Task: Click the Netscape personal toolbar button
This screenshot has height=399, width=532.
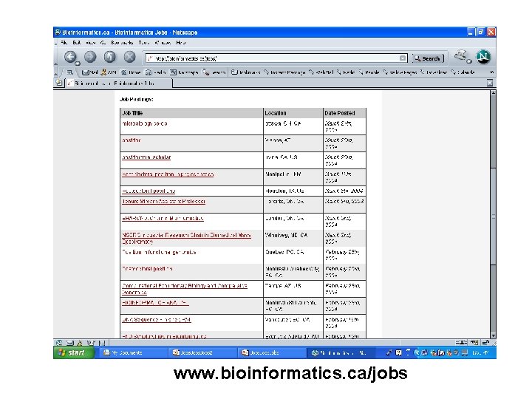Action: coord(184,72)
